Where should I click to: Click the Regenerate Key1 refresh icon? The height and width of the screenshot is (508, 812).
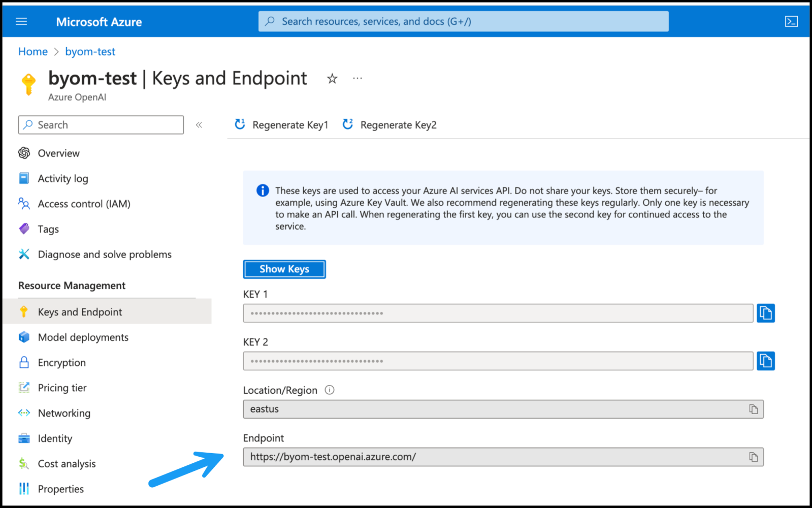pyautogui.click(x=240, y=124)
